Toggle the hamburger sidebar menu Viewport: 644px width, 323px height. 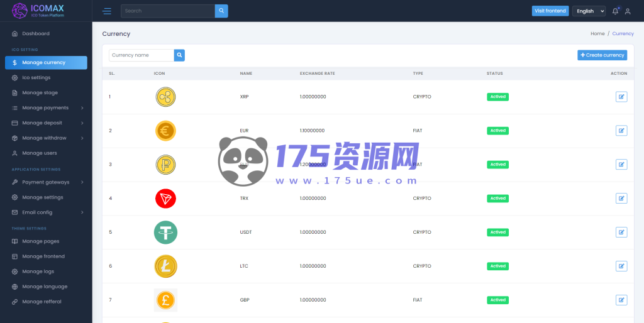click(107, 11)
